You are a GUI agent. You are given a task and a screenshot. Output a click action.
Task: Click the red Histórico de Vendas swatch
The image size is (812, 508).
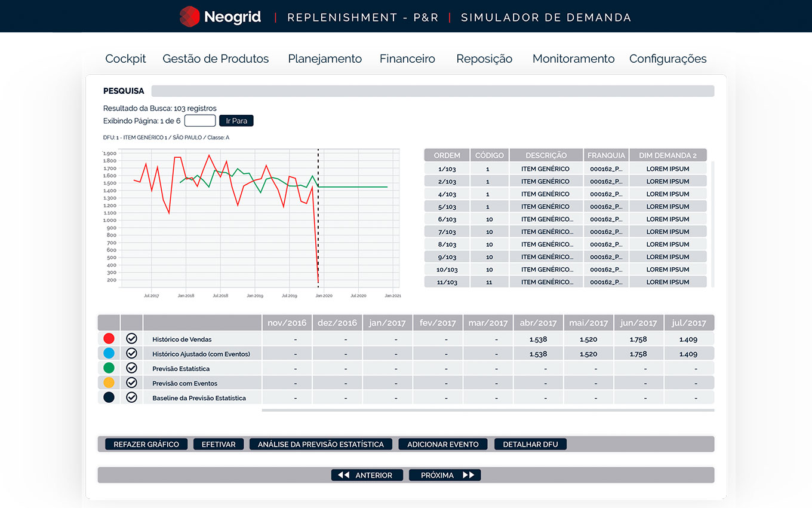coord(109,339)
